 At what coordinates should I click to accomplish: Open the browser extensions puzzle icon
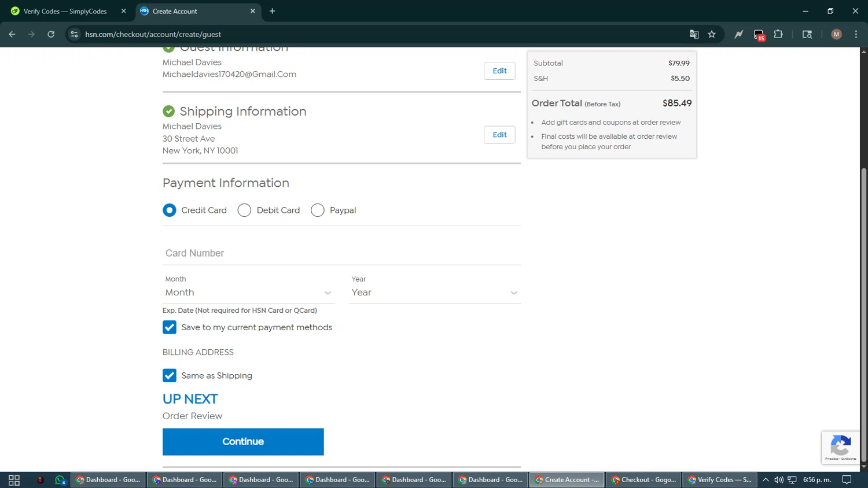(x=778, y=35)
